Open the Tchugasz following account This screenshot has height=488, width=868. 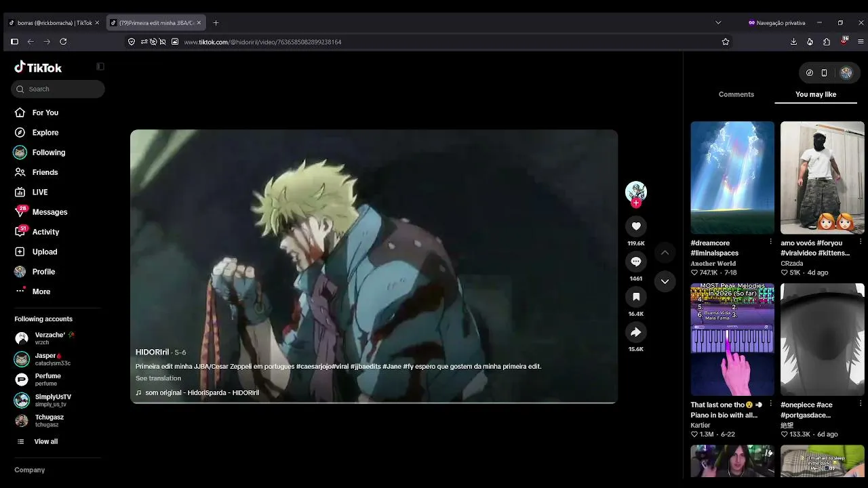pyautogui.click(x=57, y=420)
